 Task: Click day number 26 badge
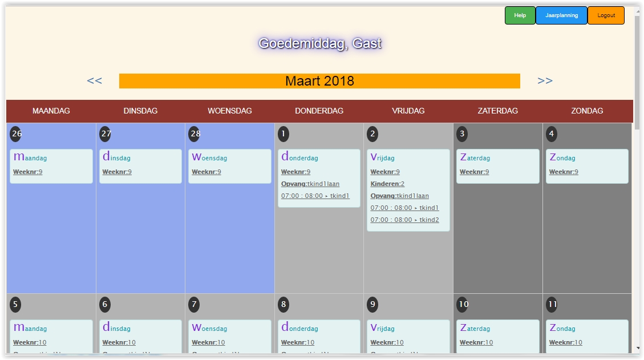tap(16, 134)
